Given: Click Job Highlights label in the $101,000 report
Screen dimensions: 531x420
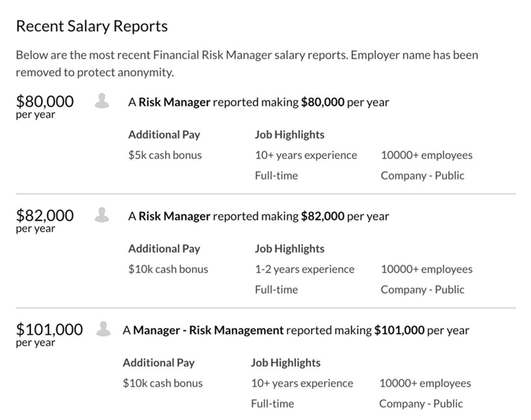Looking at the screenshot, I should click(286, 363).
